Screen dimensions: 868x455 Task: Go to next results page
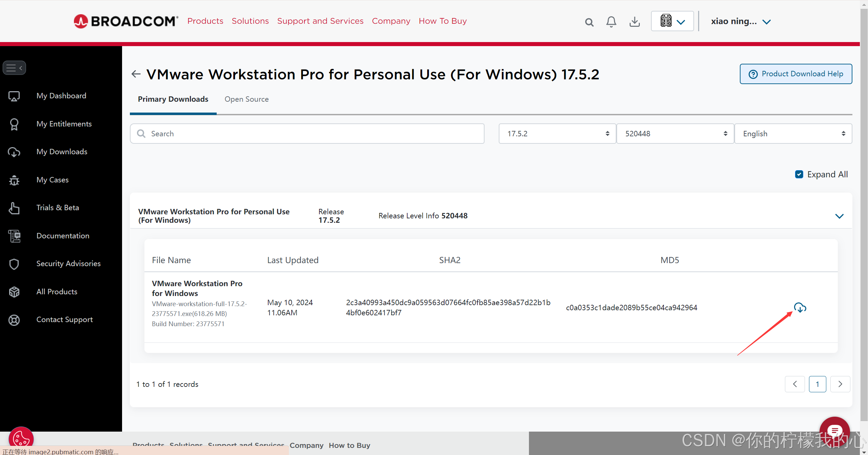[840, 384]
